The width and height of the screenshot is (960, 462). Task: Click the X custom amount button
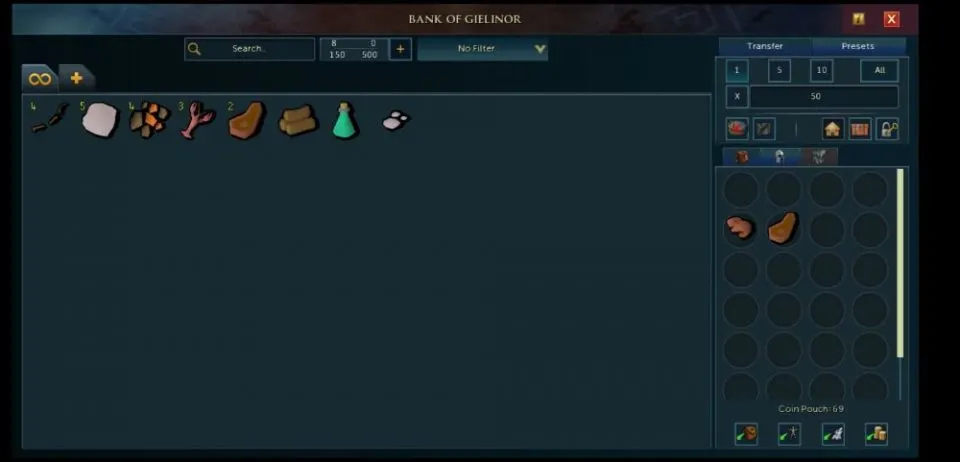pyautogui.click(x=737, y=97)
